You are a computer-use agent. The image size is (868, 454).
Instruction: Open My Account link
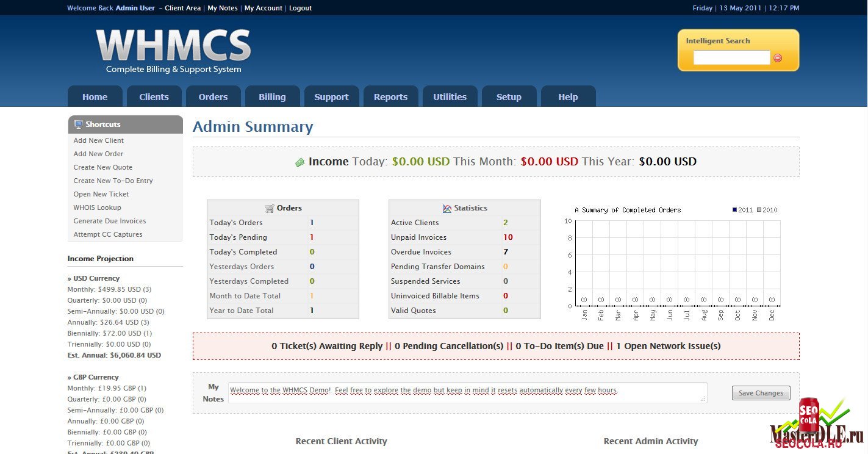(x=264, y=8)
